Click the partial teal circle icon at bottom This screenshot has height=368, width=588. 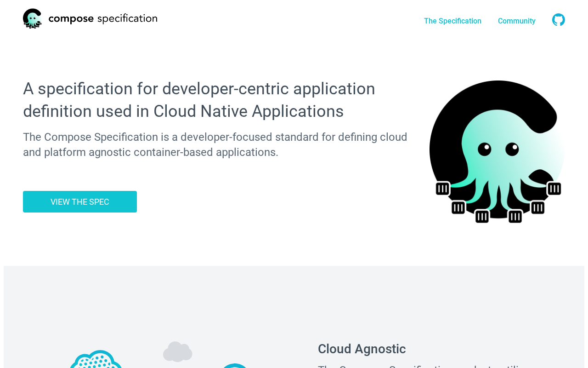click(x=235, y=366)
